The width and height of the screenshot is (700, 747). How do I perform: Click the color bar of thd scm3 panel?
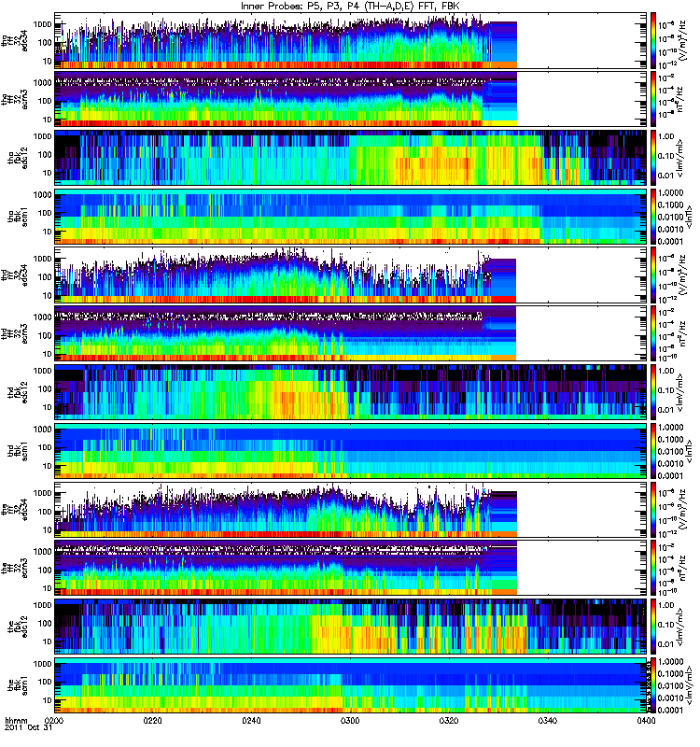[653, 333]
